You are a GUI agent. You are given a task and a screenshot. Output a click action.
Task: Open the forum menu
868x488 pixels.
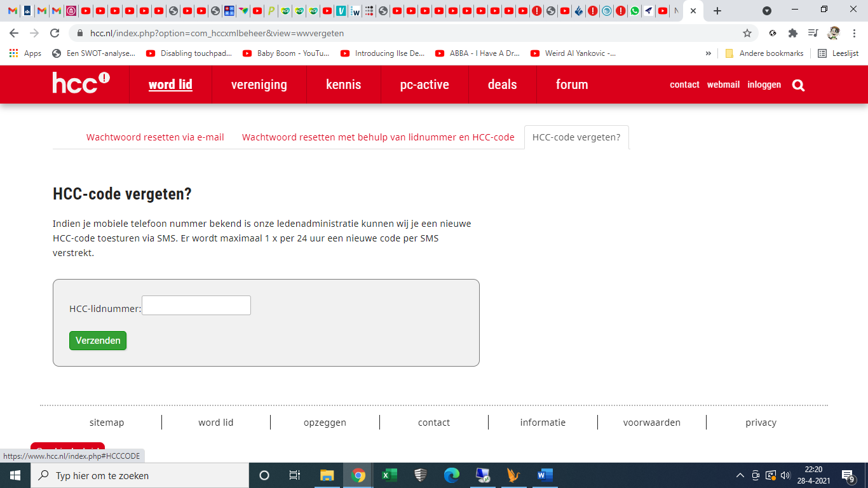click(572, 85)
